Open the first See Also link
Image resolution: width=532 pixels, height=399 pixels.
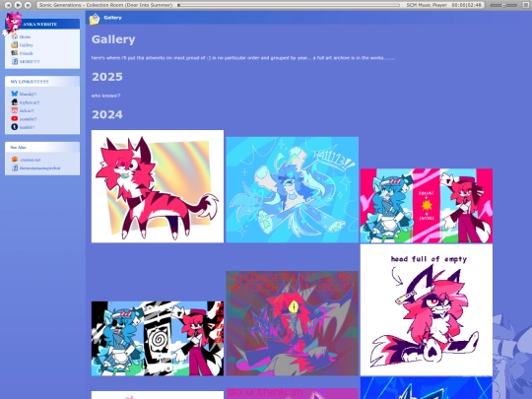(x=30, y=160)
